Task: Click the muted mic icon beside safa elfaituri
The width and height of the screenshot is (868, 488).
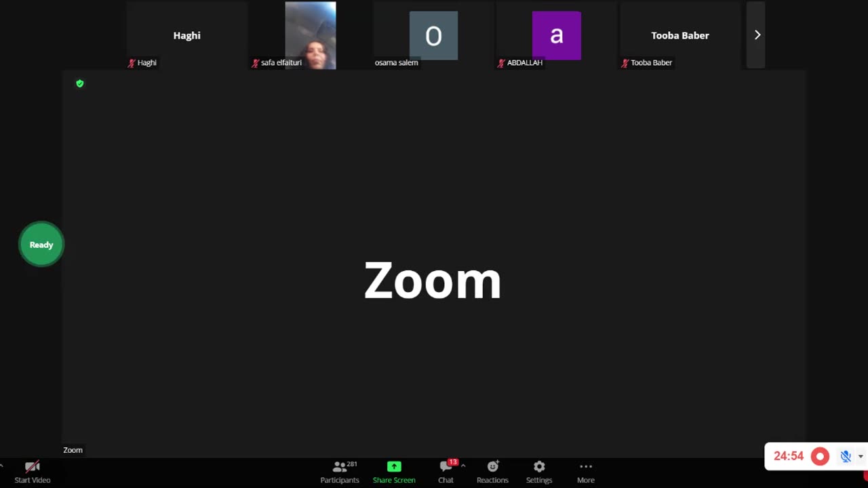Action: coord(255,63)
